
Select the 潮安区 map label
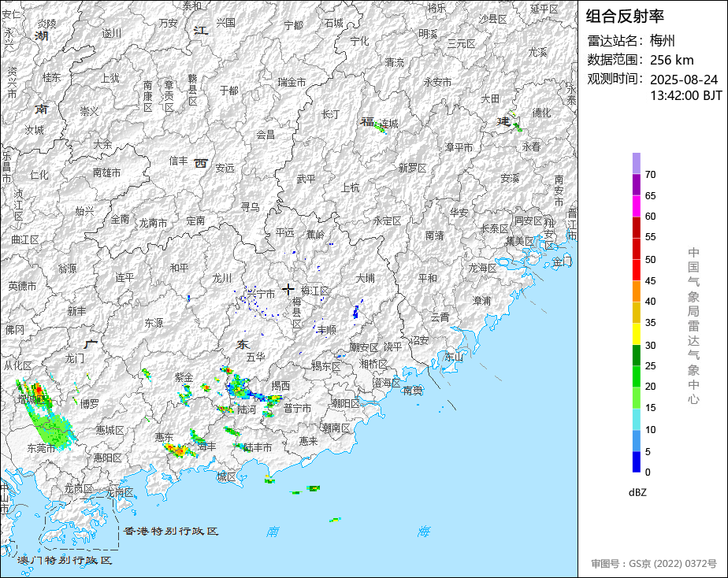[x=364, y=347]
